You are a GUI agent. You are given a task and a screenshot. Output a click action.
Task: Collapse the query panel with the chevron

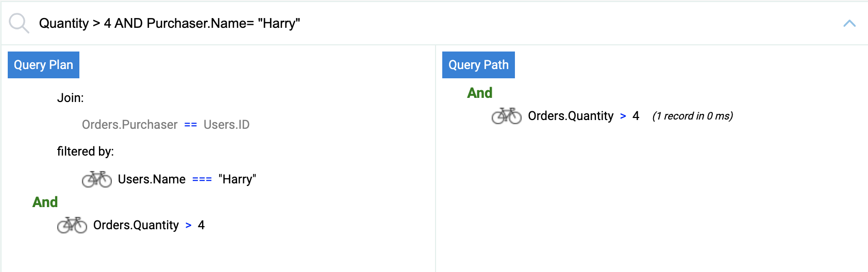click(x=849, y=23)
